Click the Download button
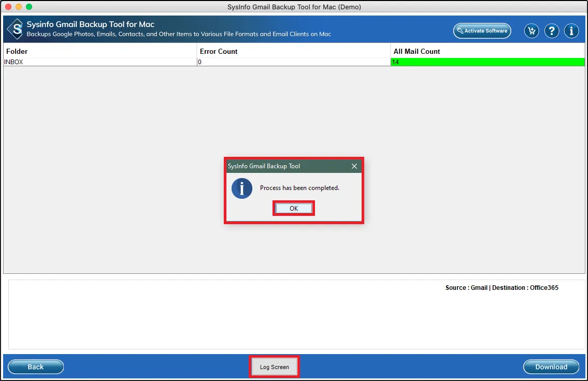 (551, 367)
